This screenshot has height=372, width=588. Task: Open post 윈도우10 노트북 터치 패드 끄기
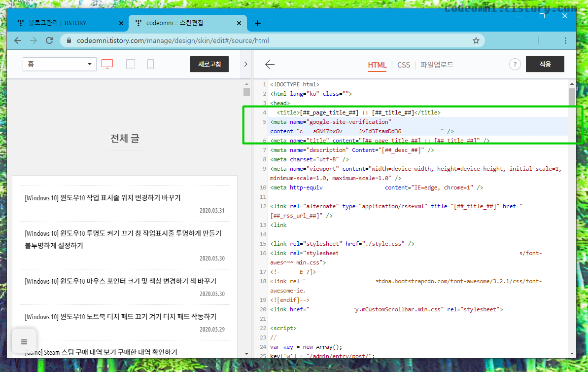pos(120,317)
